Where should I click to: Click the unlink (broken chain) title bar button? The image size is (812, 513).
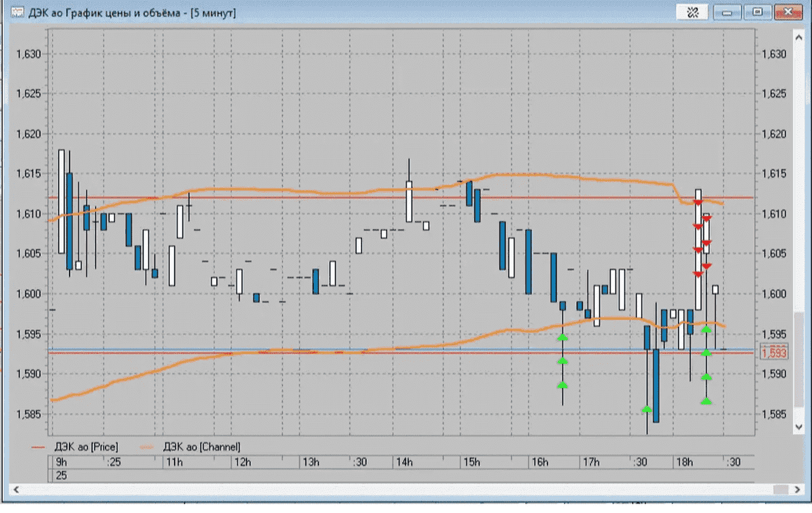693,12
